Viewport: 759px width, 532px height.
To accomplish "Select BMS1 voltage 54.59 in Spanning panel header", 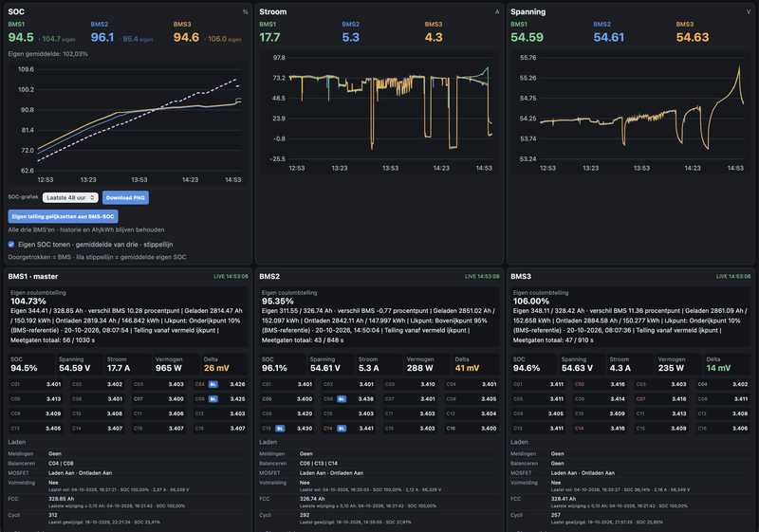I will click(x=528, y=37).
